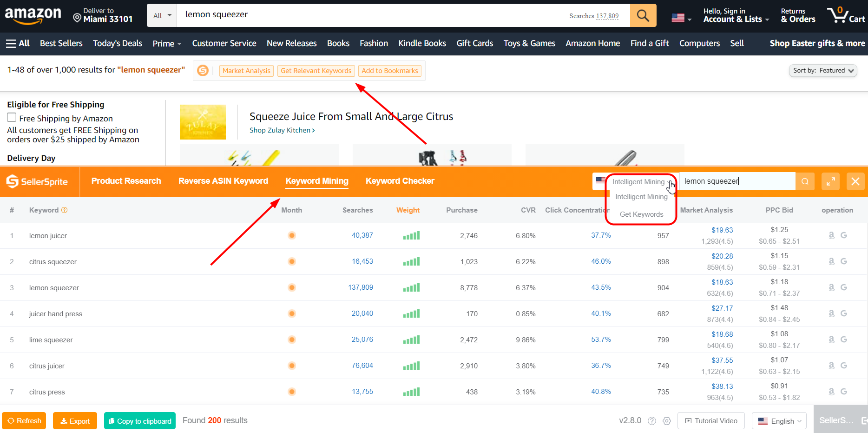Screen dimensions: 868x433
Task: Open the Prime dropdown menu
Action: tap(167, 43)
